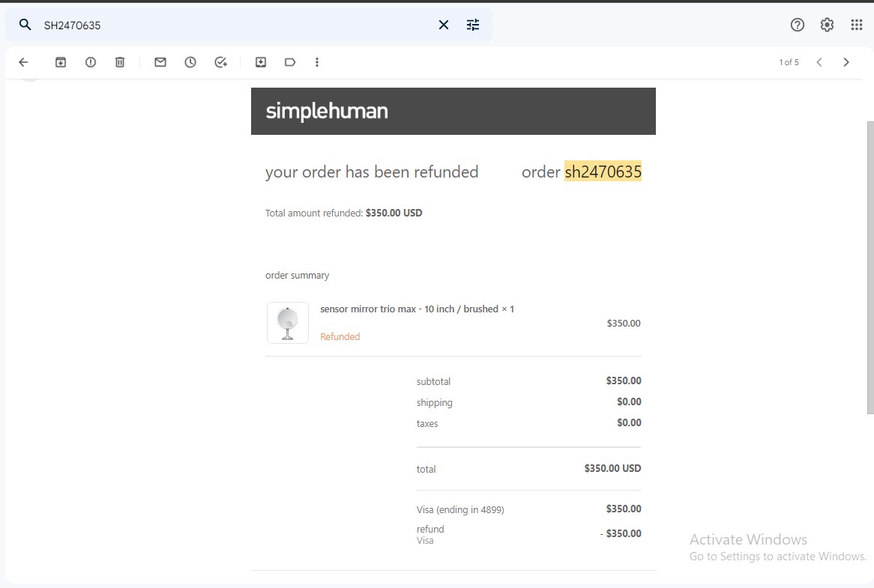
Task: Report this email as spam
Action: point(90,62)
